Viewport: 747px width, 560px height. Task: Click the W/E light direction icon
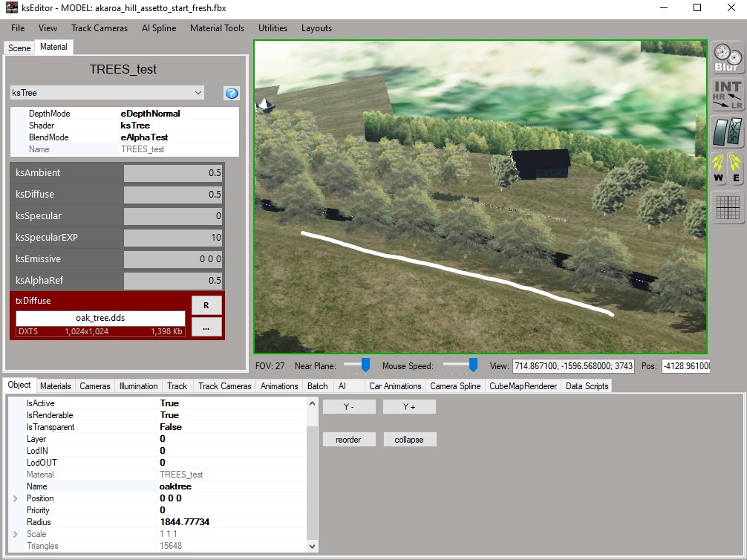click(727, 170)
